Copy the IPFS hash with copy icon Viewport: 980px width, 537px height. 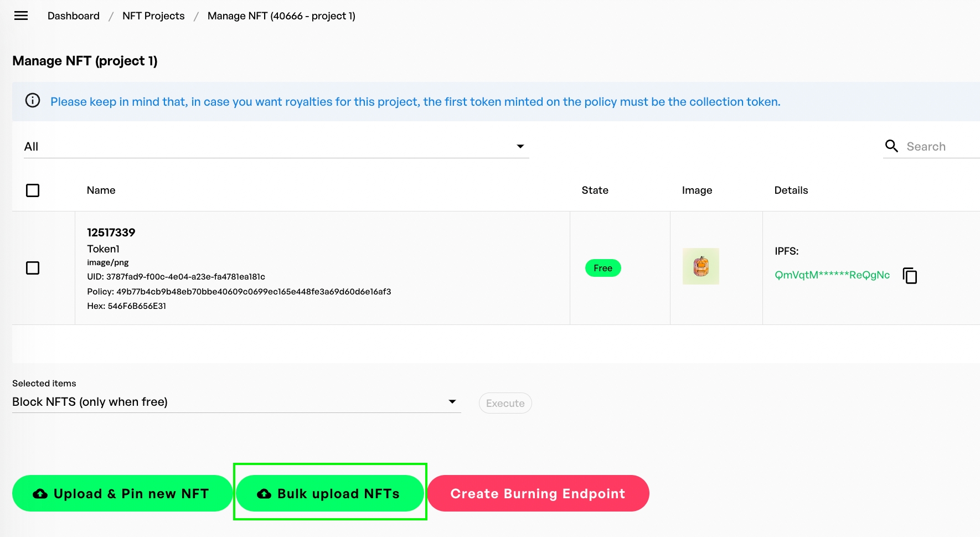point(910,275)
